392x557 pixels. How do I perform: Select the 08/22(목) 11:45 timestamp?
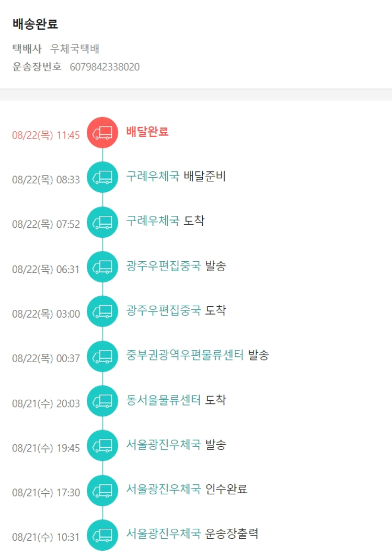[46, 135]
